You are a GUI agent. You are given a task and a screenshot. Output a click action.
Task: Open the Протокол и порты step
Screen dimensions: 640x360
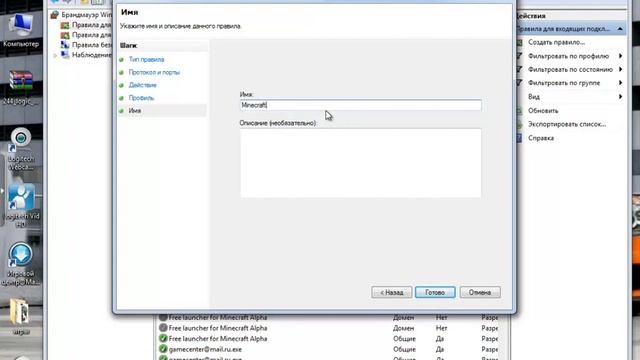(x=154, y=72)
